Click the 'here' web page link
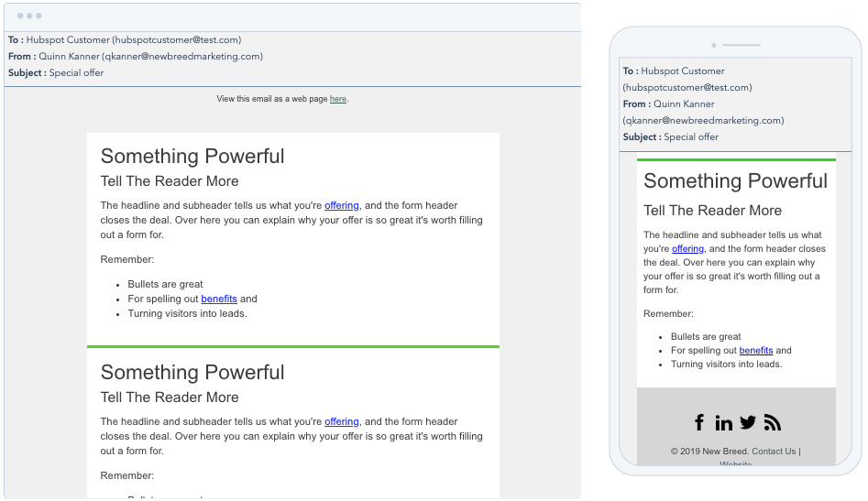868x501 pixels. pyautogui.click(x=337, y=99)
